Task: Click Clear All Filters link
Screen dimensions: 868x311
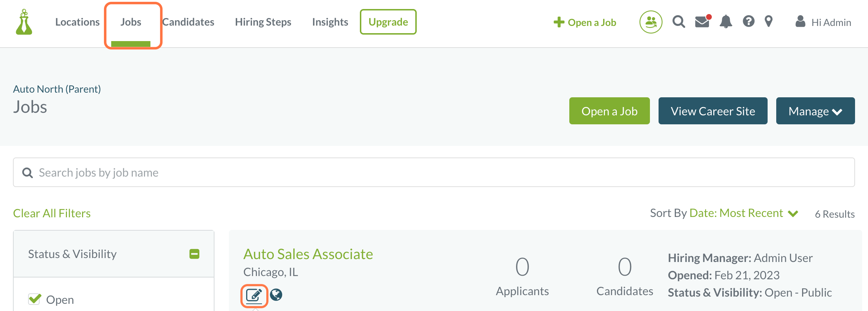Action: click(52, 213)
